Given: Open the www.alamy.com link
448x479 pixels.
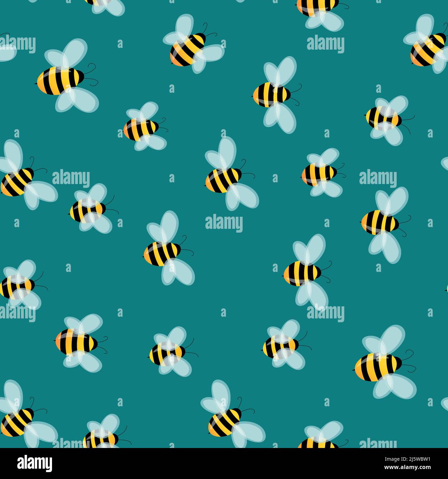Looking at the screenshot, I should click(x=407, y=468).
